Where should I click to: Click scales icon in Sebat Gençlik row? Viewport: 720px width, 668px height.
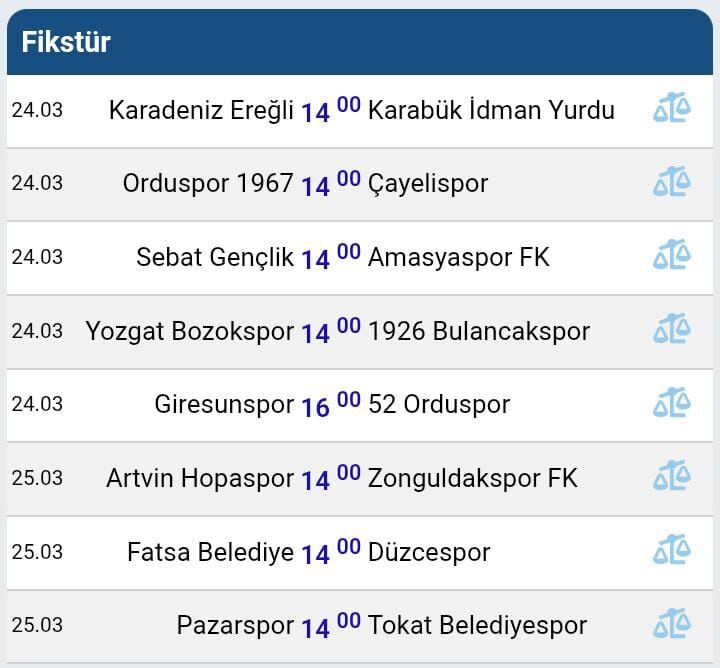point(671,256)
